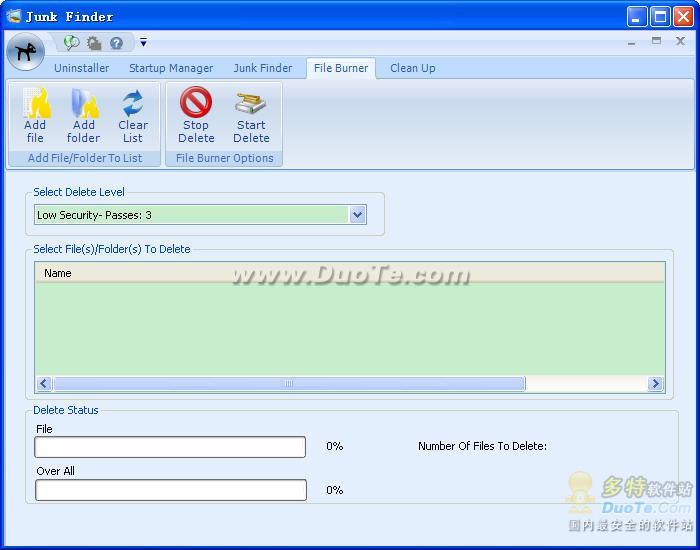
Task: Open the dog application menu orb
Action: [25, 51]
